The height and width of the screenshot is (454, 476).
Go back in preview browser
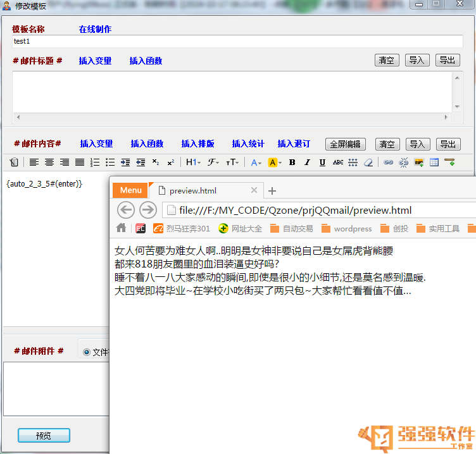(x=126, y=209)
